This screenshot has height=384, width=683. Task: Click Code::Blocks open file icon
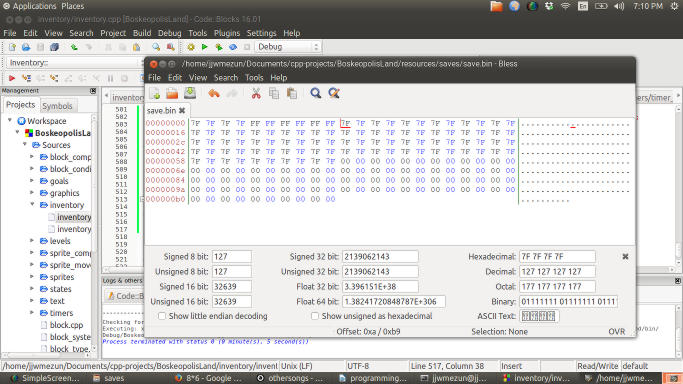(x=26, y=47)
